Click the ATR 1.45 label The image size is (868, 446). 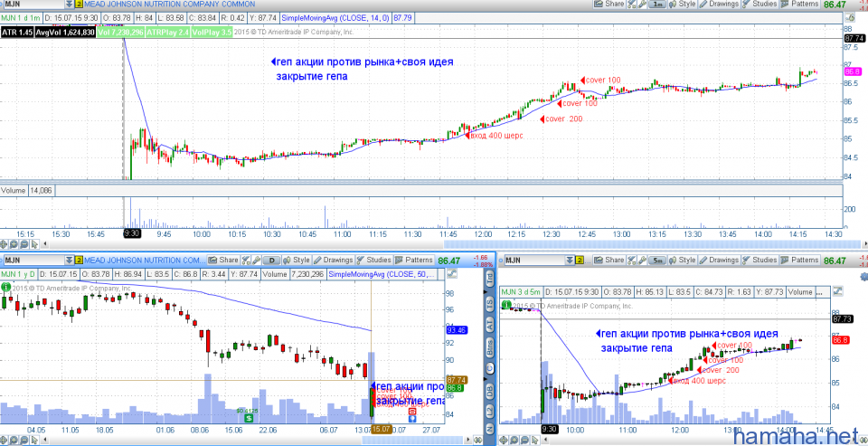click(16, 33)
